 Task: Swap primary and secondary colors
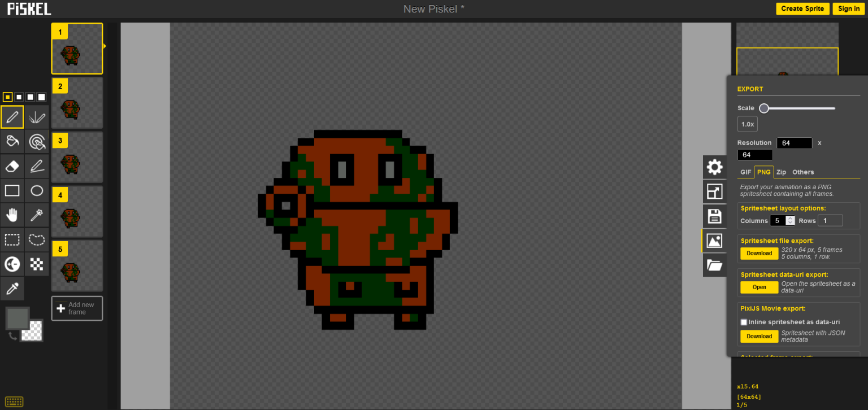(12, 337)
